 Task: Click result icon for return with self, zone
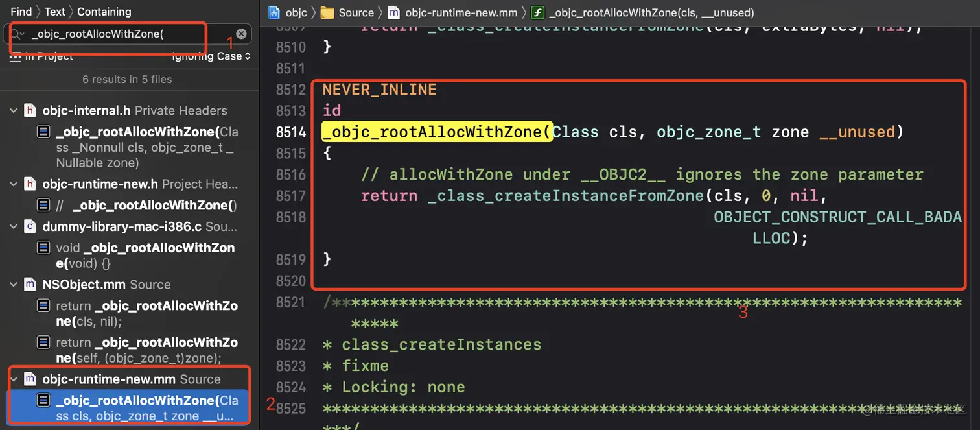point(43,342)
